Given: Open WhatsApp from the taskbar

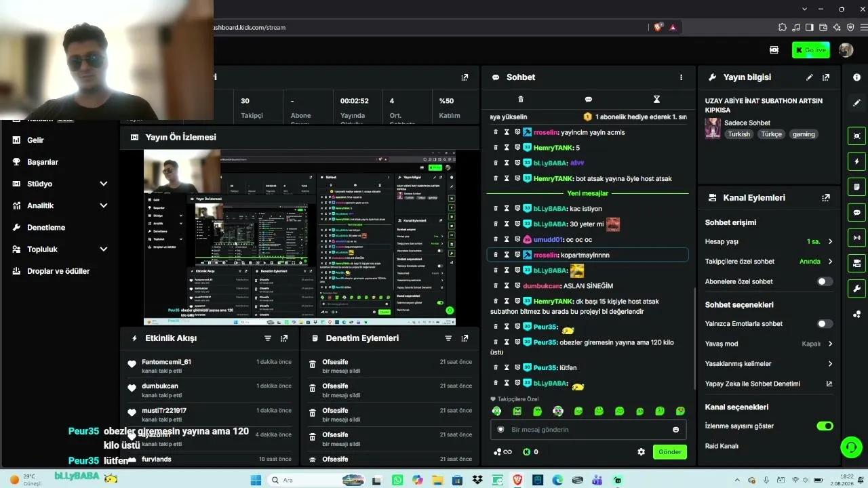Looking at the screenshot, I should click(397, 481).
